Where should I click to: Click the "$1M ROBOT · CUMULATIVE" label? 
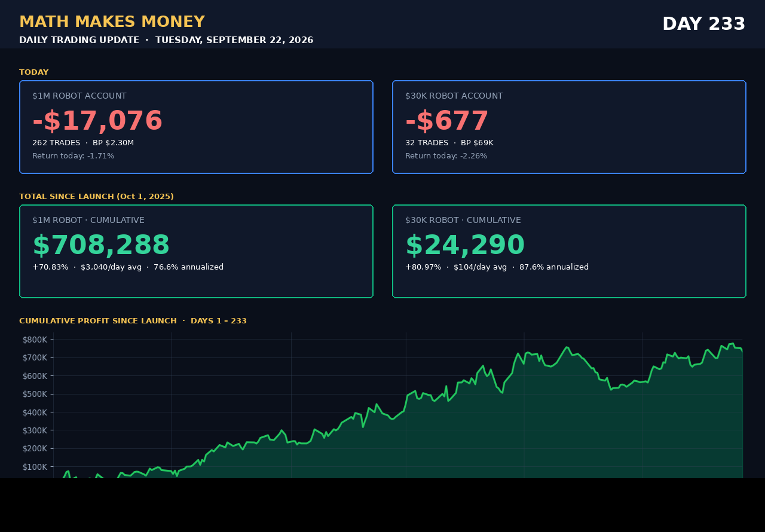(x=88, y=220)
